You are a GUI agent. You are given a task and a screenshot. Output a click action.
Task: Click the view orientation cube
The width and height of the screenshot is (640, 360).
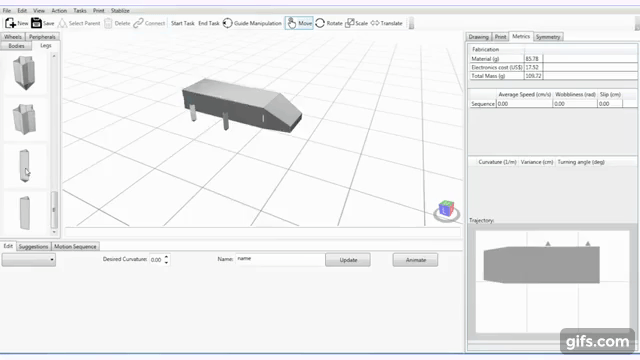click(446, 209)
